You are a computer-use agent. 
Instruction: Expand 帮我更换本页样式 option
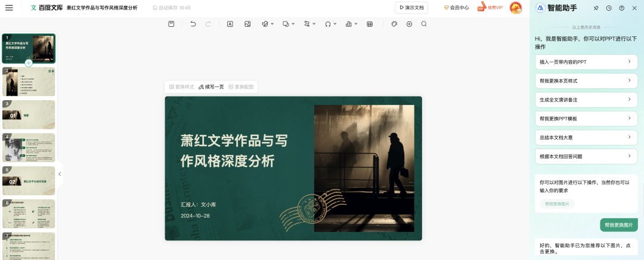(586, 81)
